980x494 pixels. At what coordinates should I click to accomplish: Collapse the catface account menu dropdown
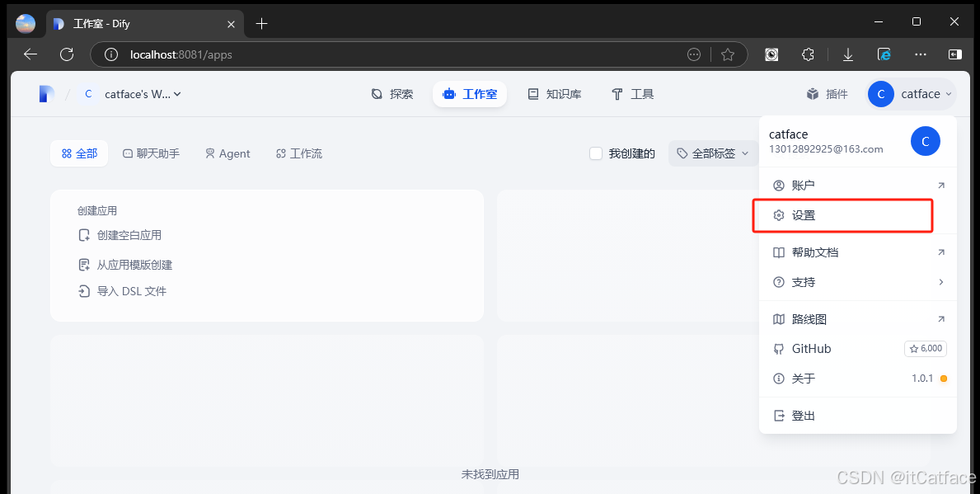[x=912, y=94]
